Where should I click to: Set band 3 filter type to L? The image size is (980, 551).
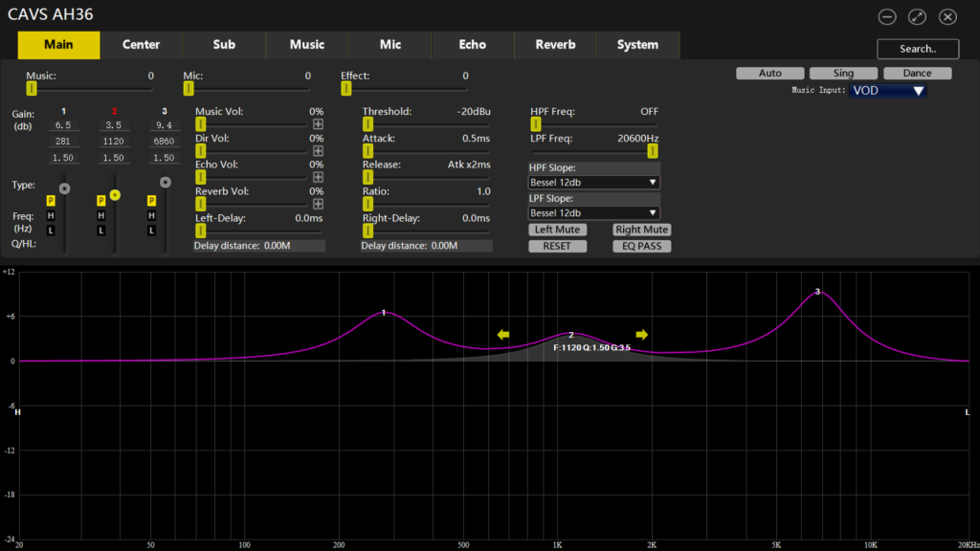[x=150, y=231]
